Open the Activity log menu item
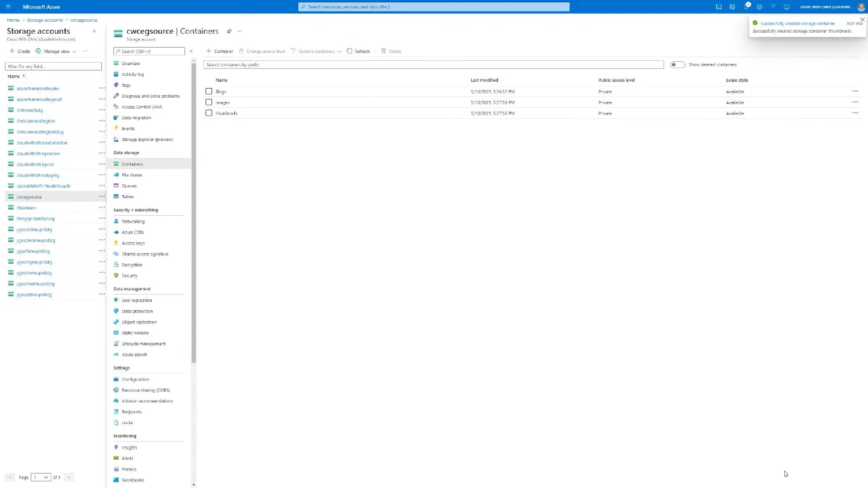The width and height of the screenshot is (868, 488). 133,74
